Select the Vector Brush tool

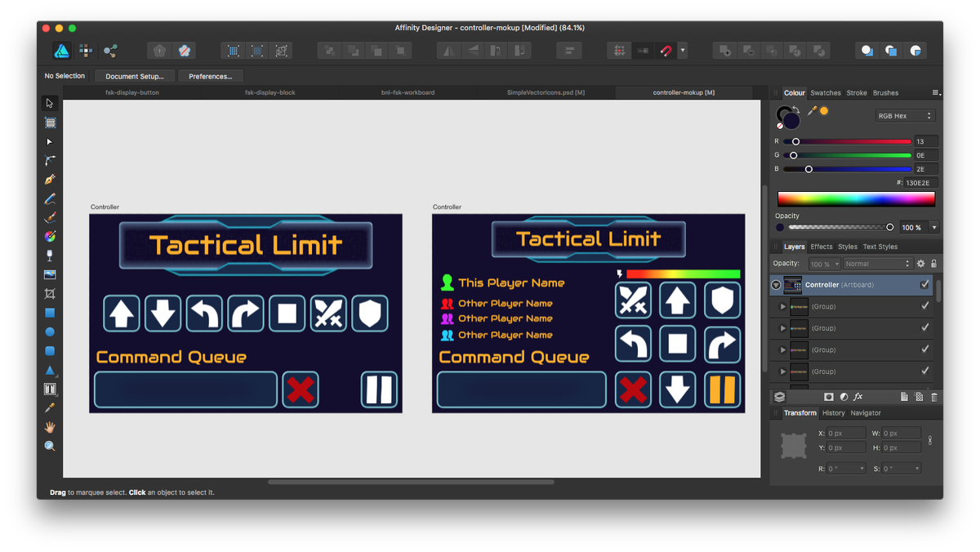click(50, 218)
